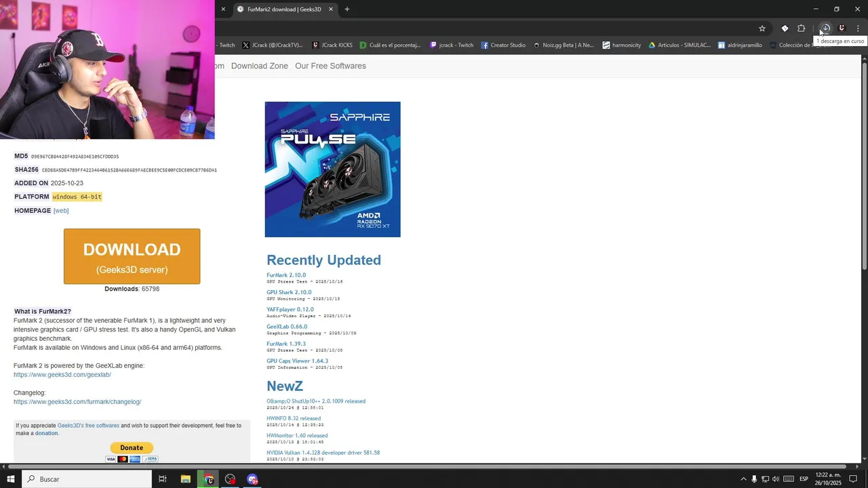Open File Explorer from the taskbar
This screenshot has width=868, height=488.
(x=185, y=479)
